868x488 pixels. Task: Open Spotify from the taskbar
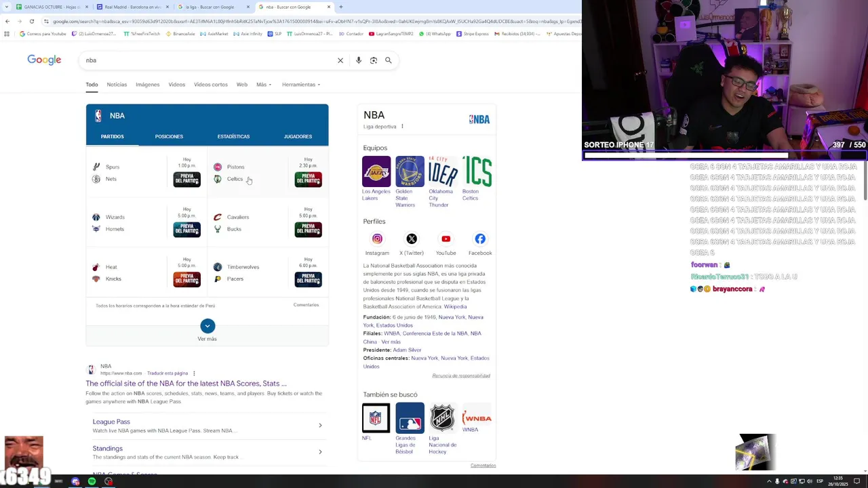pyautogui.click(x=92, y=481)
